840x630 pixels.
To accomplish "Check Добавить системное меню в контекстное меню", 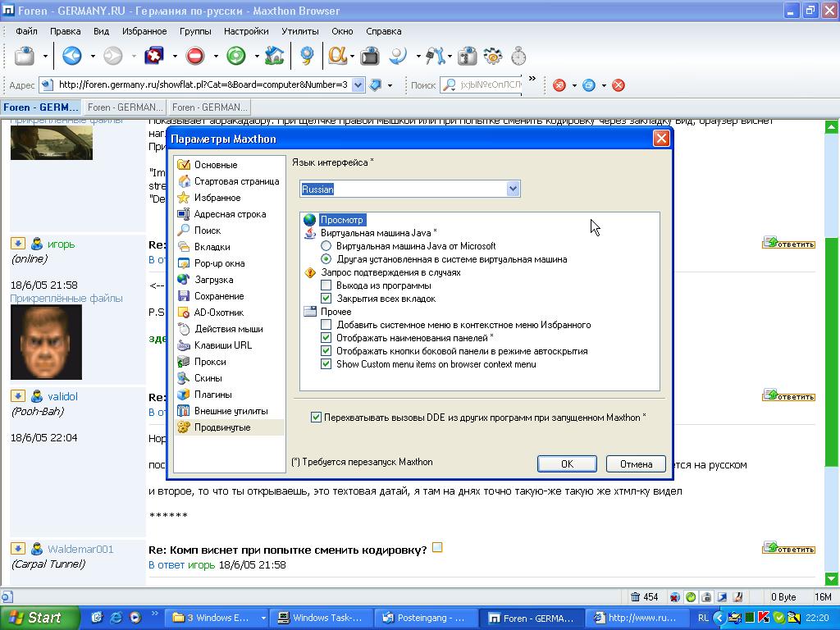I will click(x=326, y=325).
